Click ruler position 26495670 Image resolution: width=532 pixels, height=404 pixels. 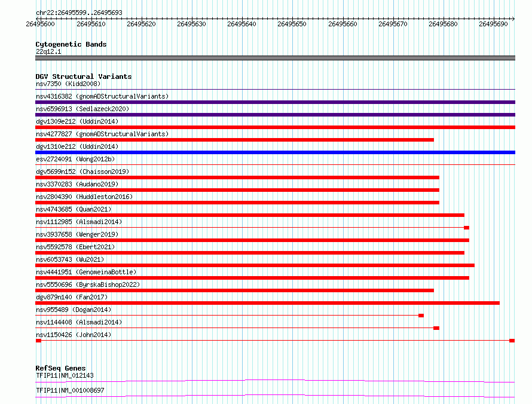393,24
